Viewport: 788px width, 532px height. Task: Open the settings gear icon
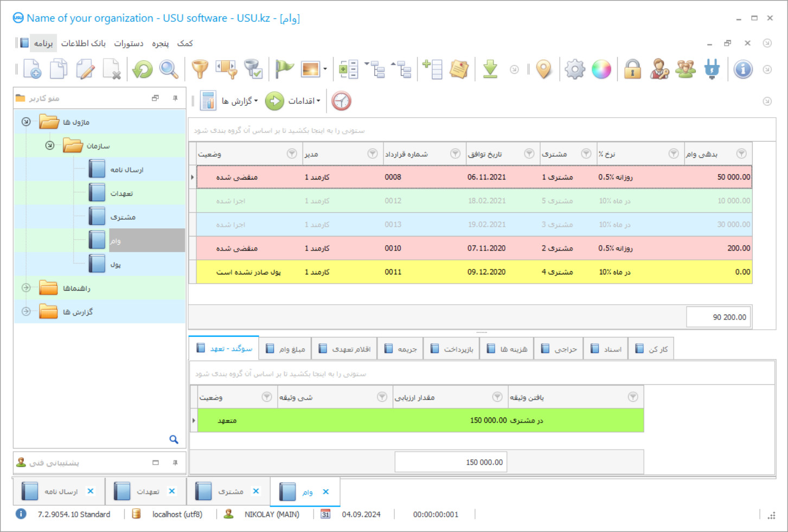pyautogui.click(x=574, y=69)
